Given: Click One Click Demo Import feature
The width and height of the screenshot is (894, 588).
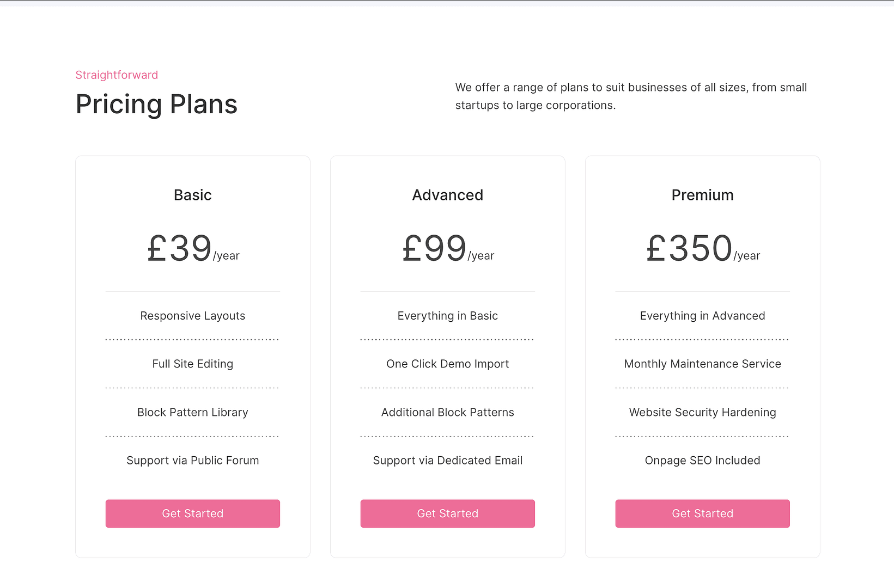Looking at the screenshot, I should (448, 364).
